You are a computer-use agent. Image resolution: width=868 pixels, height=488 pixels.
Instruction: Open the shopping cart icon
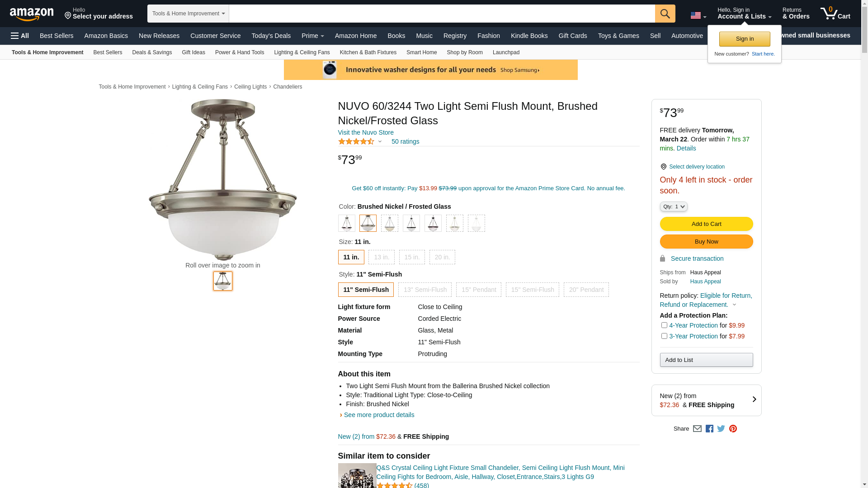pyautogui.click(x=835, y=14)
